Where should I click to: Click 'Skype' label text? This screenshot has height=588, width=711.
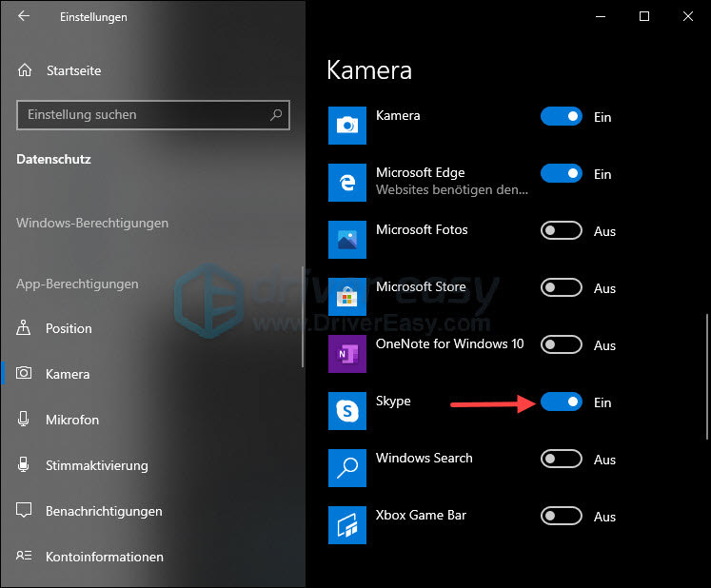coord(393,402)
